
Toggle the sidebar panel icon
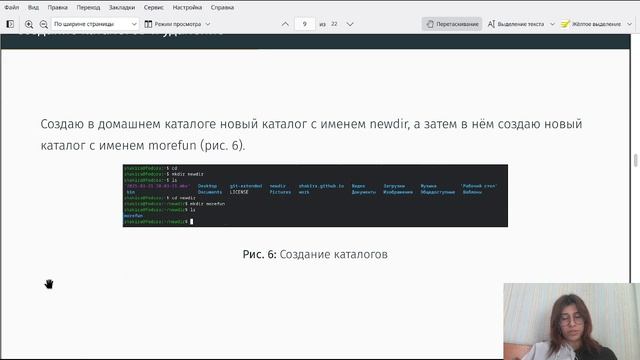[x=10, y=24]
